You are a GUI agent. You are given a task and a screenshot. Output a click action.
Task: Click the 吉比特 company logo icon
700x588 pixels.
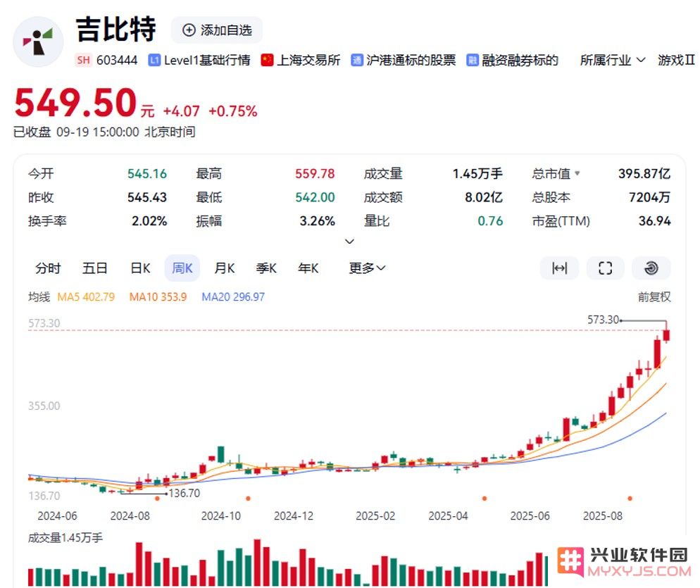click(39, 42)
